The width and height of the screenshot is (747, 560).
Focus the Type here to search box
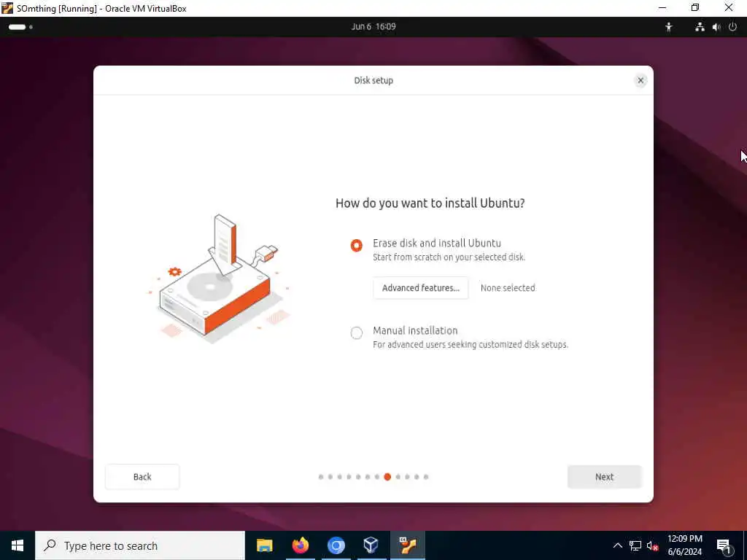(140, 545)
